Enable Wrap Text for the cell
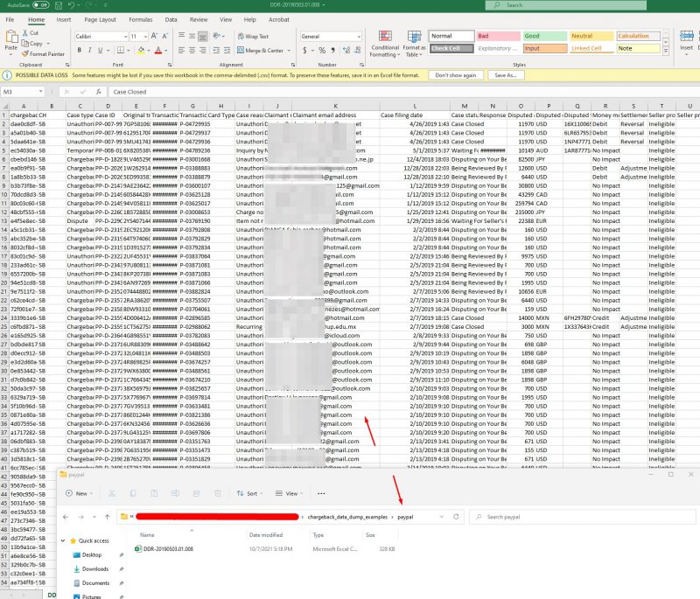Viewport: 700px width, 599px height. (x=252, y=37)
